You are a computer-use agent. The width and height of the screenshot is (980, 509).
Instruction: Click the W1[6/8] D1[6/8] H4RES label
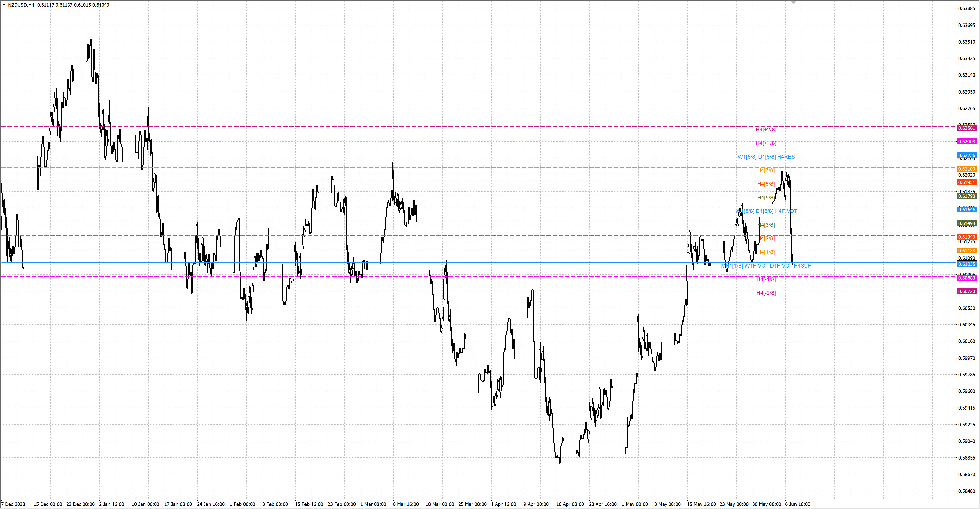pos(766,157)
